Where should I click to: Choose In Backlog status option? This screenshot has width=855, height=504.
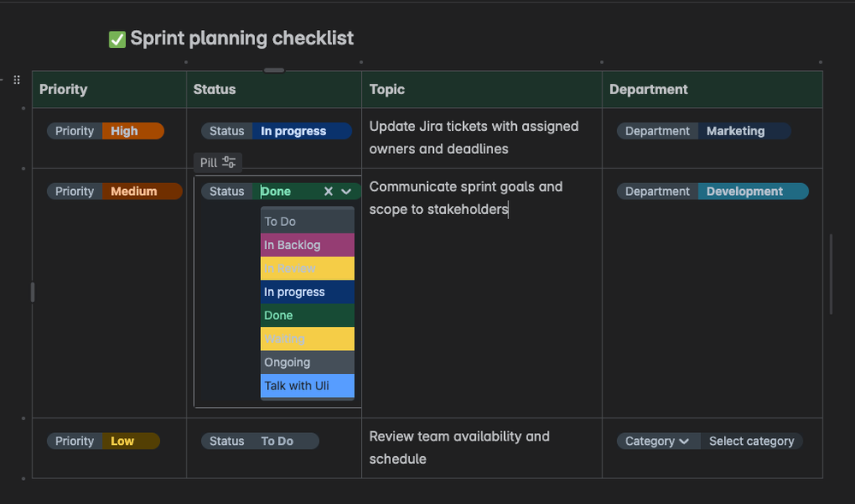tap(306, 245)
